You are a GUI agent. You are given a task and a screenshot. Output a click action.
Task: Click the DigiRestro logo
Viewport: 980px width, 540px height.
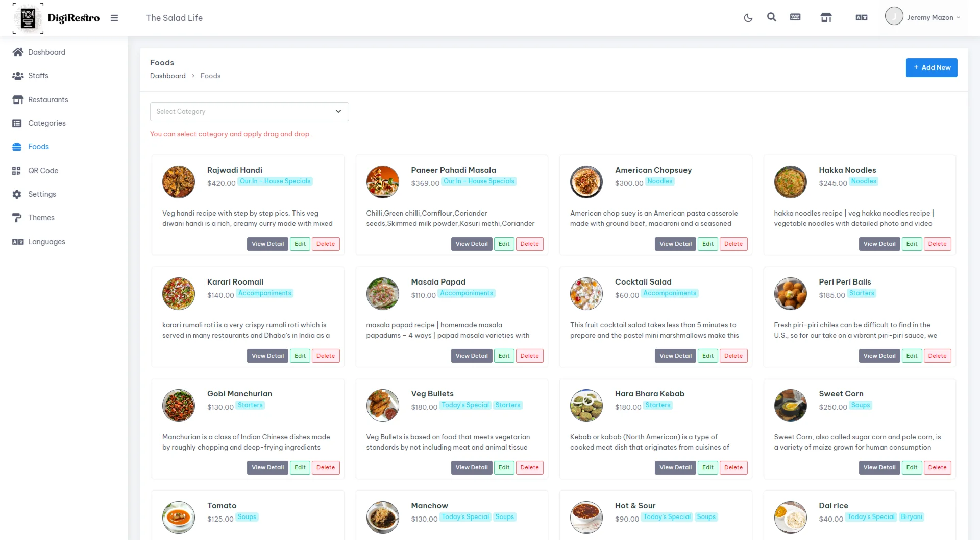[56, 18]
